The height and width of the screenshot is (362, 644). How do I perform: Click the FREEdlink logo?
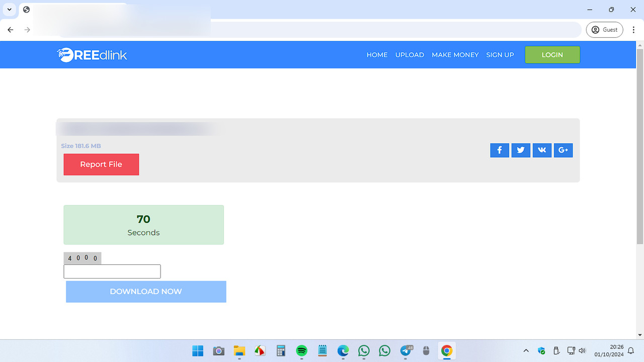coord(92,55)
